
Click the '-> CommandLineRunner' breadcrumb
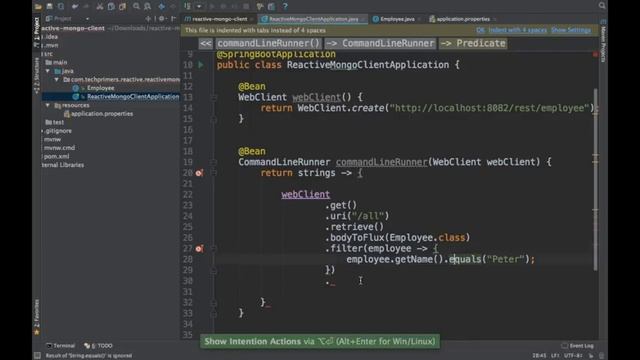pos(380,43)
